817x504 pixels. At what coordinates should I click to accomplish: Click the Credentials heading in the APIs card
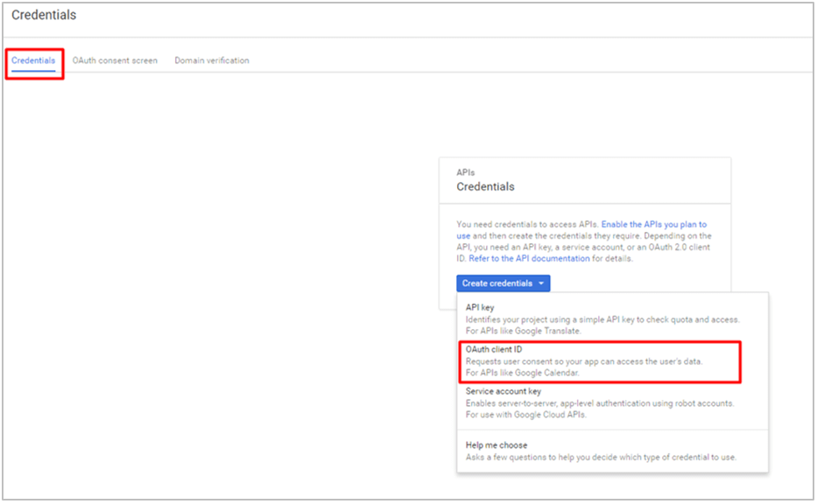(x=486, y=186)
